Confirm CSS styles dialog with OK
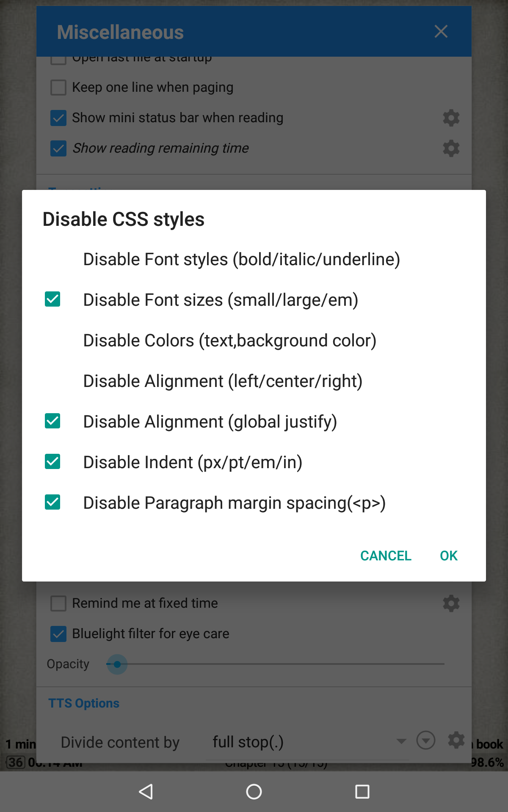Image resolution: width=508 pixels, height=812 pixels. pos(449,556)
